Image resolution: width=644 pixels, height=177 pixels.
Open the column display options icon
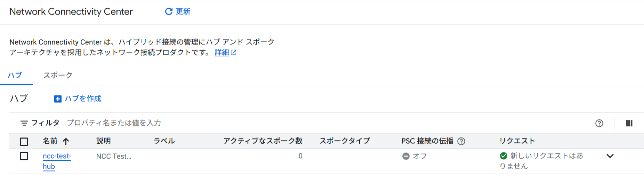coord(629,123)
